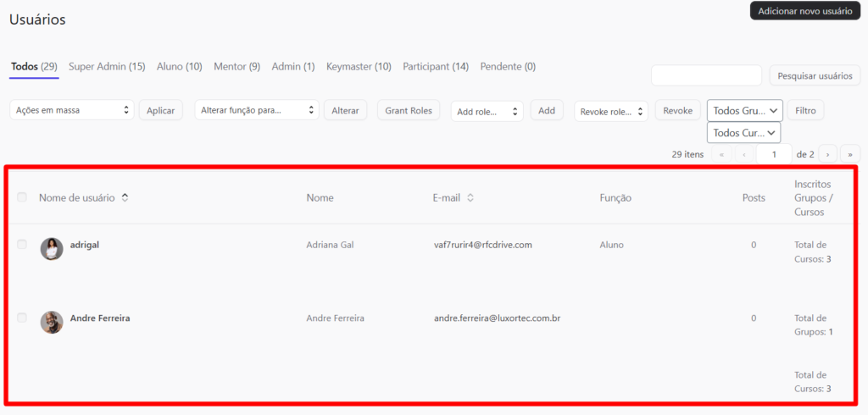This screenshot has width=868, height=415.
Task: Go to the next page arrow
Action: click(x=827, y=154)
